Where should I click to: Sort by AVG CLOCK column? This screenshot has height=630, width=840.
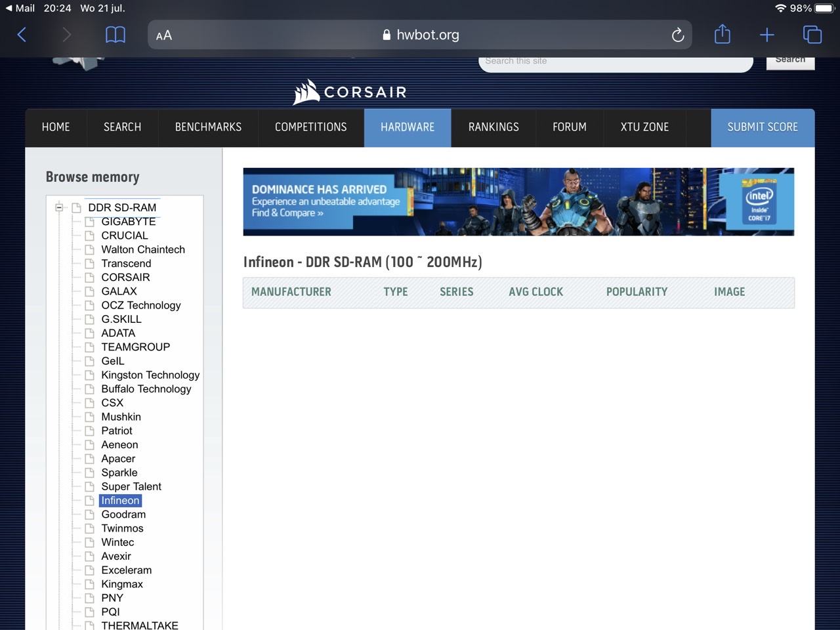tap(536, 292)
